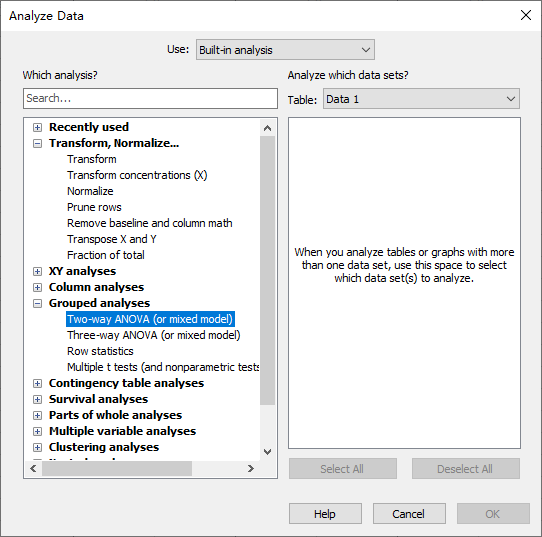Select Transform concentrations (X)
Screen dimensions: 542x537
[137, 175]
